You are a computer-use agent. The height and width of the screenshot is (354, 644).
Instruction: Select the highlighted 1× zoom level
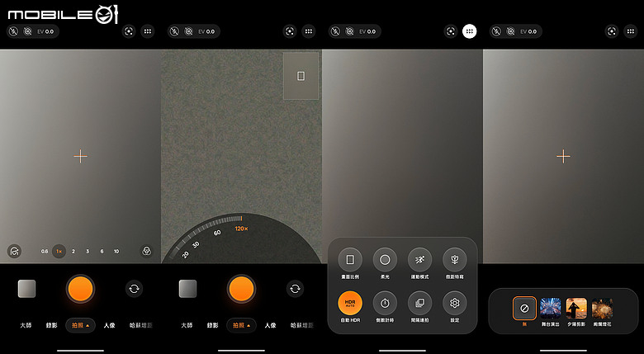coord(59,252)
